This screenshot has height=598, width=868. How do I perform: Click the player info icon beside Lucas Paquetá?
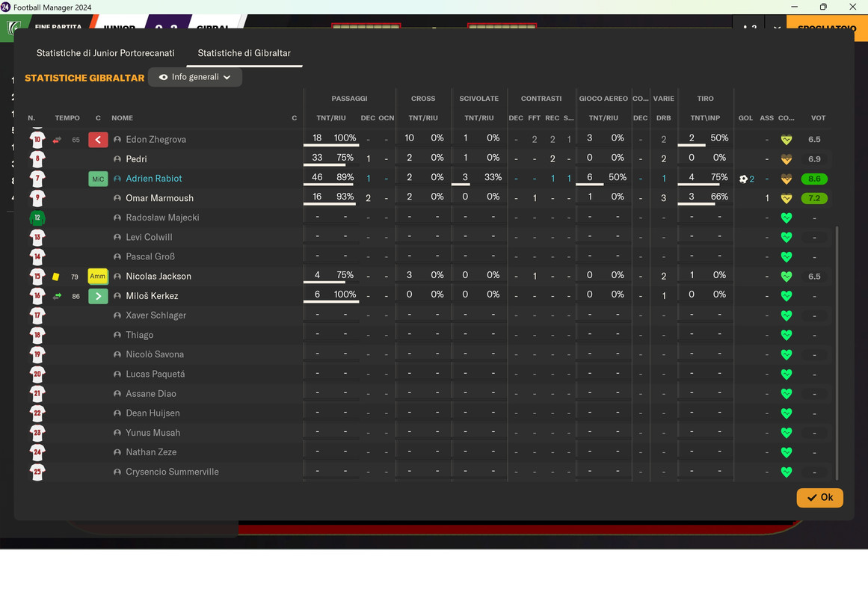pos(117,374)
